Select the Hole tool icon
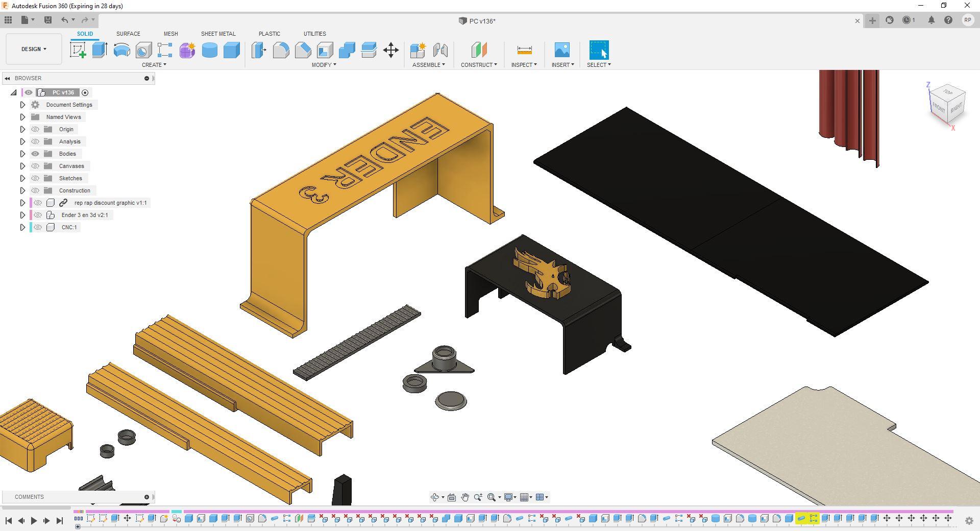 (143, 50)
